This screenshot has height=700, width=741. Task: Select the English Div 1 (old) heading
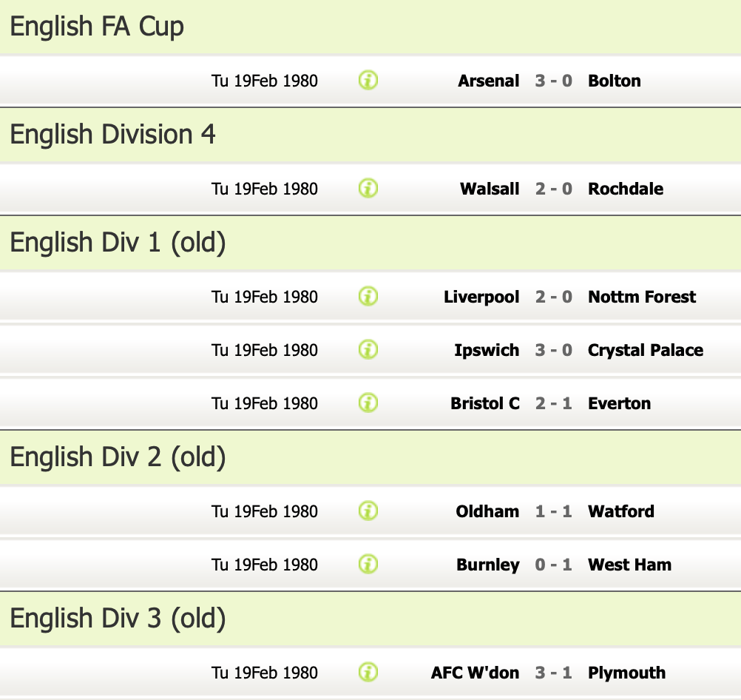(x=118, y=243)
